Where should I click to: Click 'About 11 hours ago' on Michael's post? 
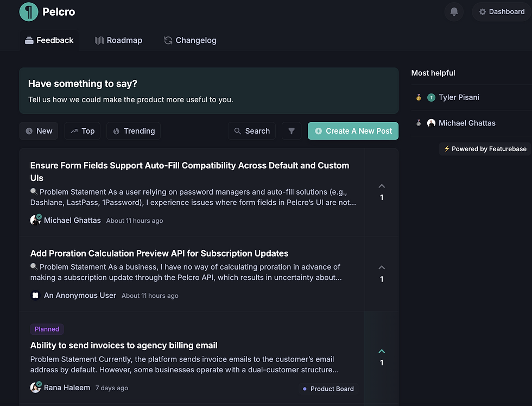click(135, 221)
